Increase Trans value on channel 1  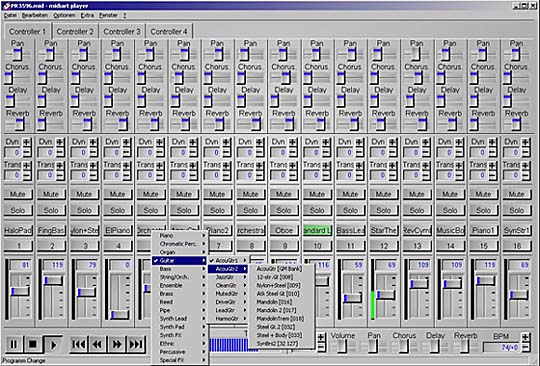coord(27,166)
